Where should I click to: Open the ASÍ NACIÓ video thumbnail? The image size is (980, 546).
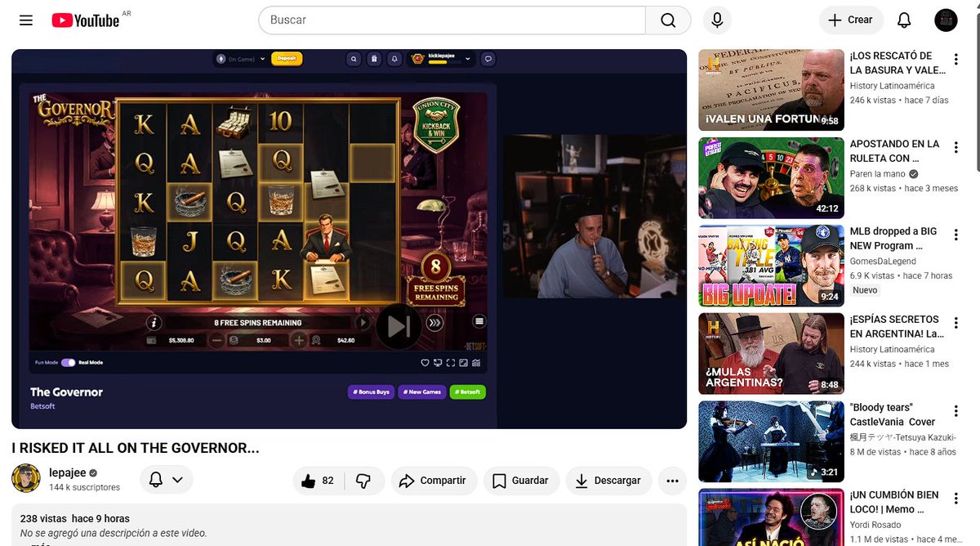pos(771,517)
